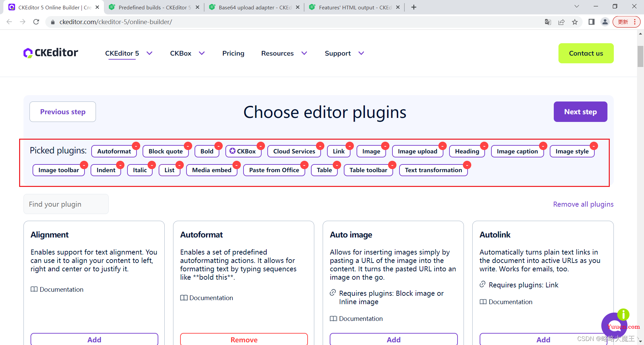The height and width of the screenshot is (345, 644).
Task: Click red minus on Table plugin
Action: (x=337, y=165)
